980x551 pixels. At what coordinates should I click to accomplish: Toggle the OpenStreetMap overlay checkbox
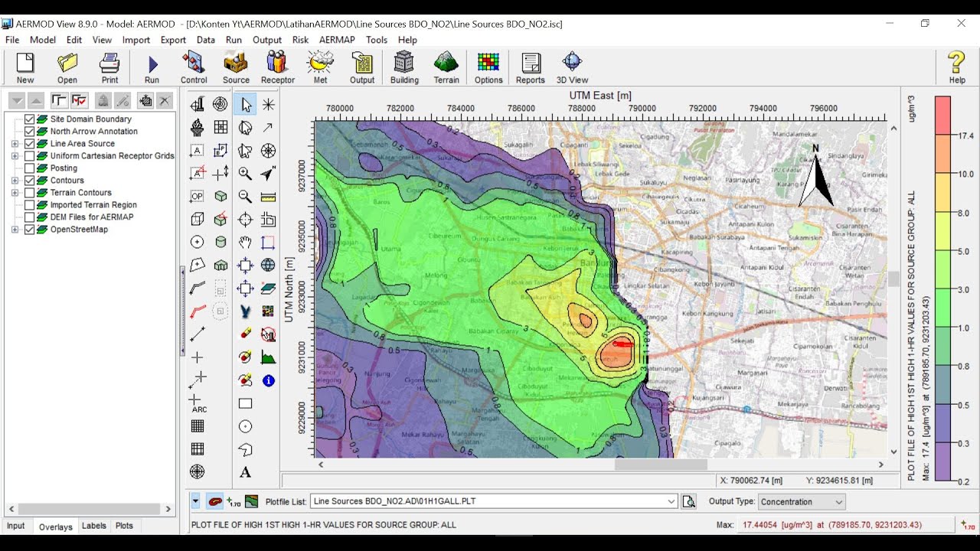[x=30, y=230]
